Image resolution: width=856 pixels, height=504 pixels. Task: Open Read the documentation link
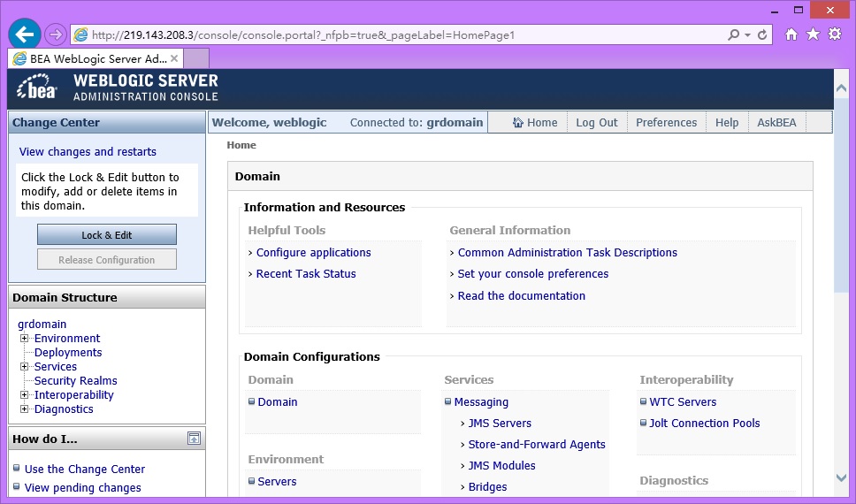(x=522, y=296)
